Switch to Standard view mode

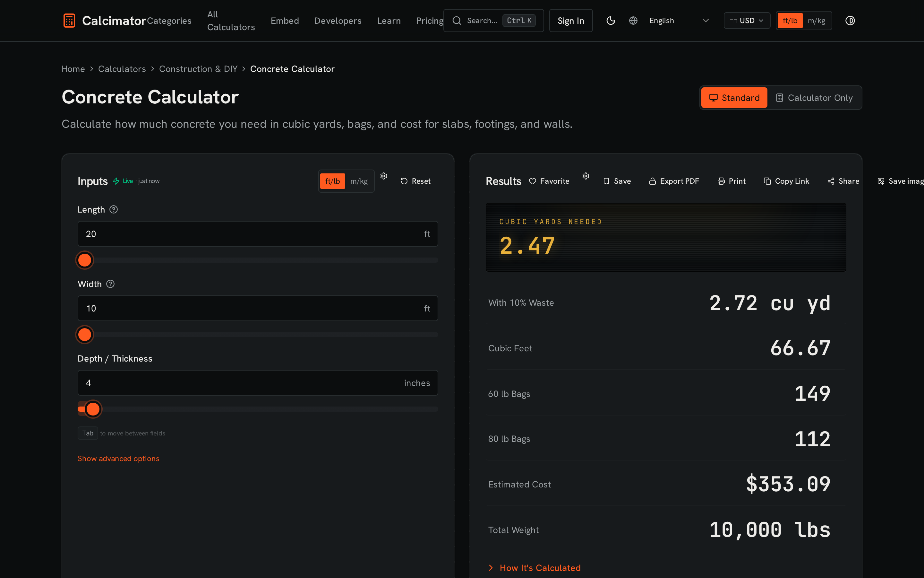tap(734, 98)
